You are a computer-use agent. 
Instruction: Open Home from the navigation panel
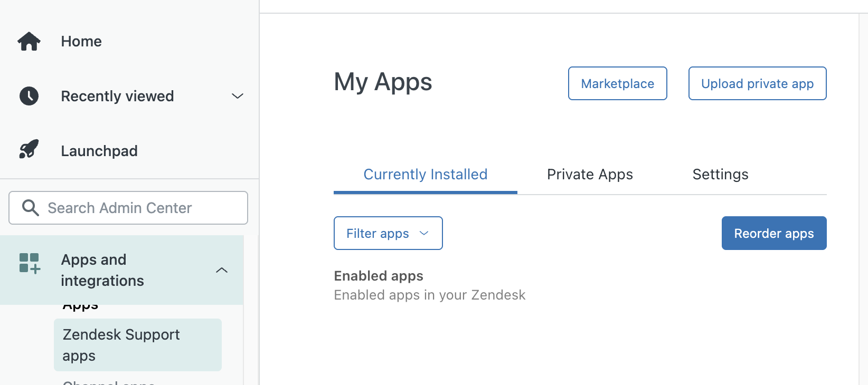(81, 41)
